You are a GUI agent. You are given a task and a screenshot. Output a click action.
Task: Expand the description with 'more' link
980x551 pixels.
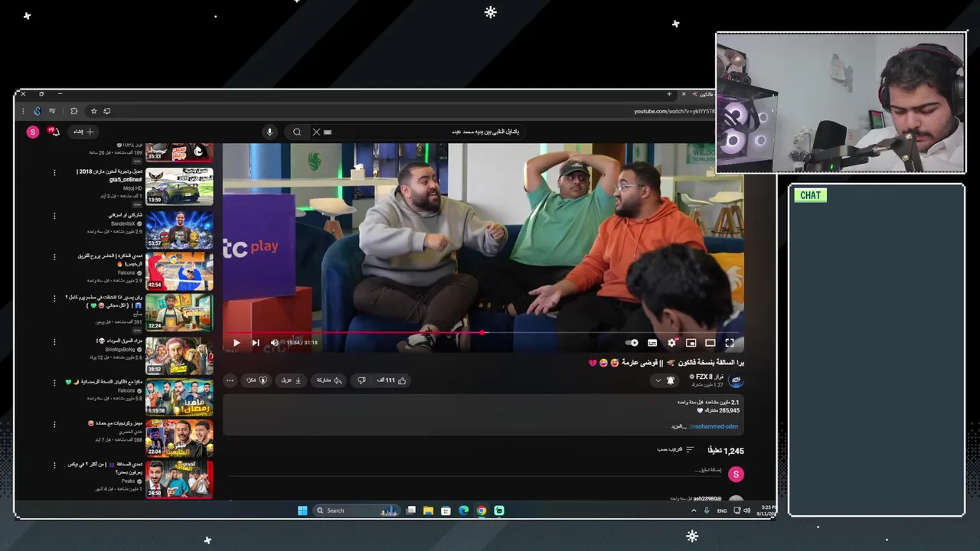(x=679, y=426)
